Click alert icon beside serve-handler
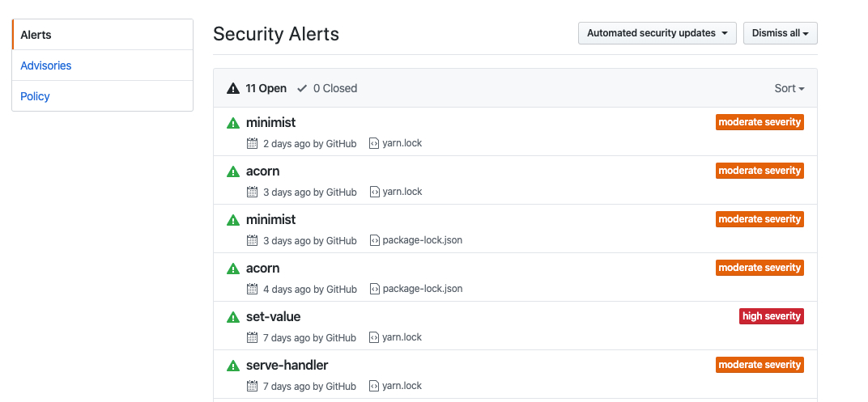Viewport: 868px width, 402px height. tap(233, 366)
